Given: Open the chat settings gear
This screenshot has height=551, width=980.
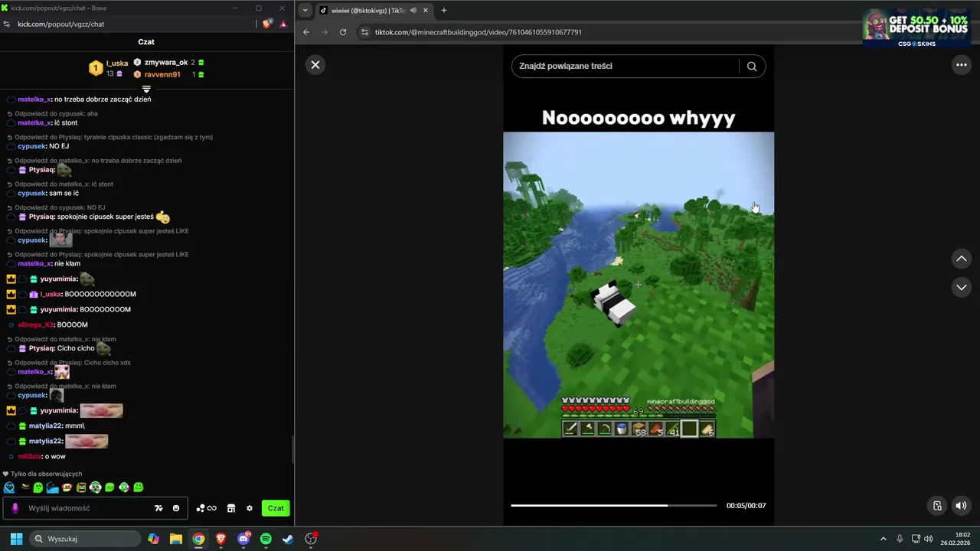Looking at the screenshot, I should coord(250,508).
